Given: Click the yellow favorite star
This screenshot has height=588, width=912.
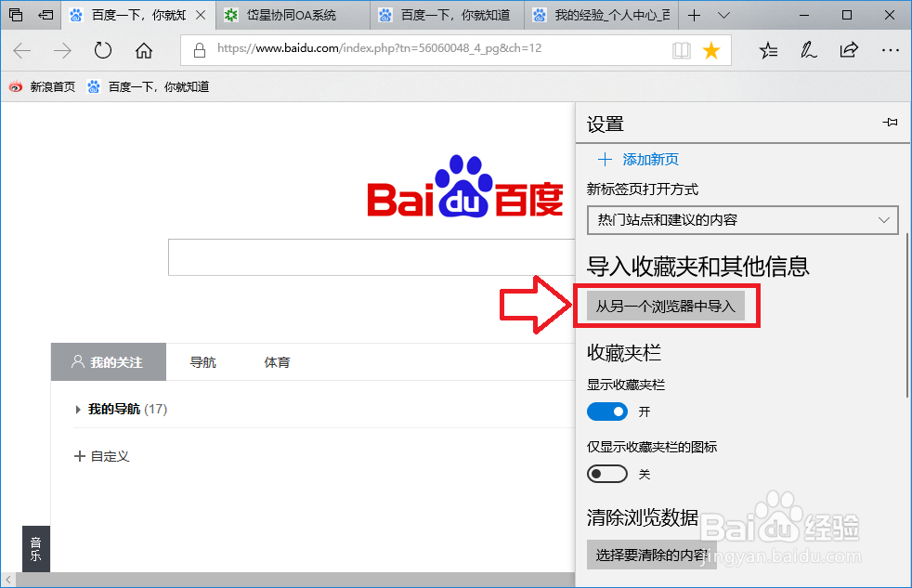Looking at the screenshot, I should click(x=711, y=50).
